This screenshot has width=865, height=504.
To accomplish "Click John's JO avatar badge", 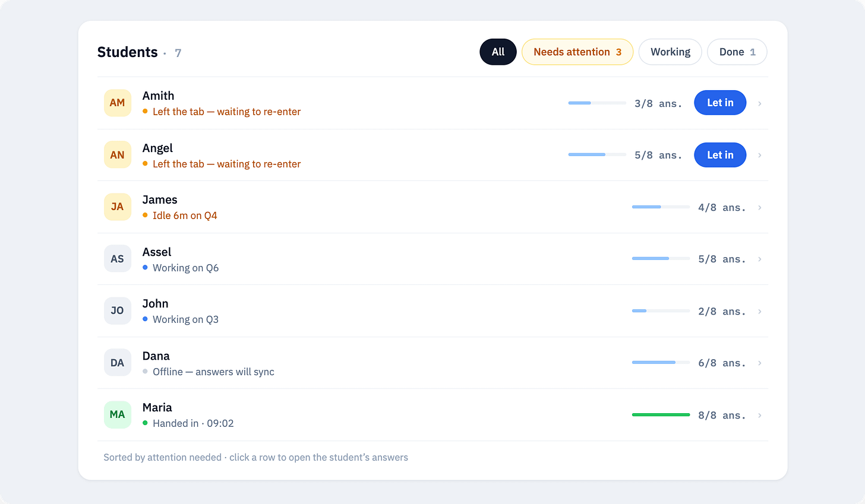I will 118,310.
